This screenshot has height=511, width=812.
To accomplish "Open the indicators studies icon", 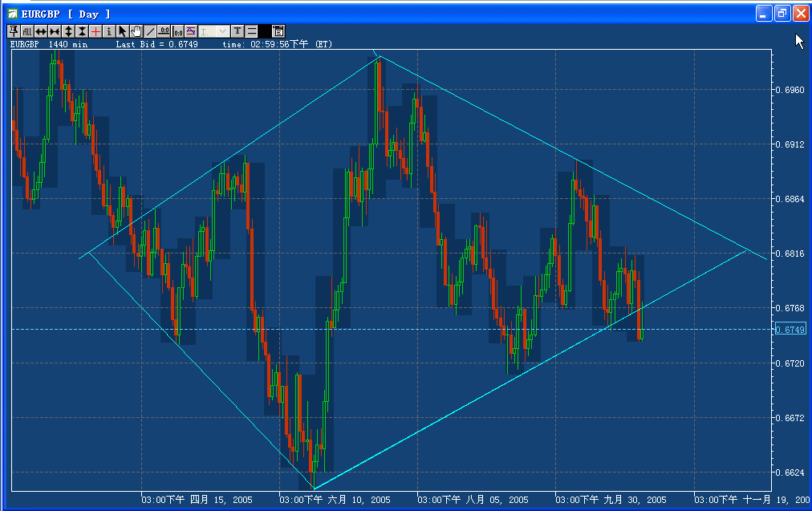I will coord(191,31).
